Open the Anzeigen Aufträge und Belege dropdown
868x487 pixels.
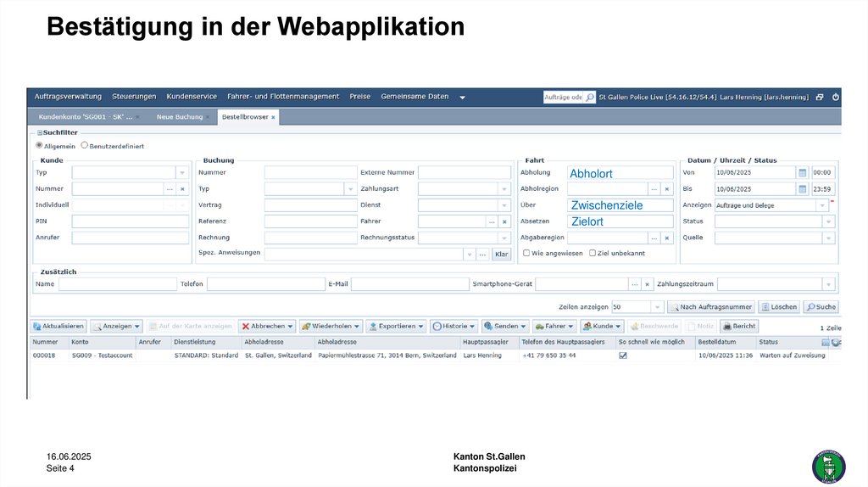tap(822, 205)
